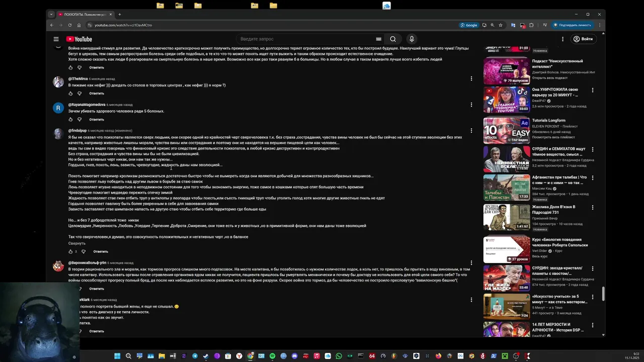Open a new browser tab
This screenshot has height=362, width=644.
click(x=119, y=14)
